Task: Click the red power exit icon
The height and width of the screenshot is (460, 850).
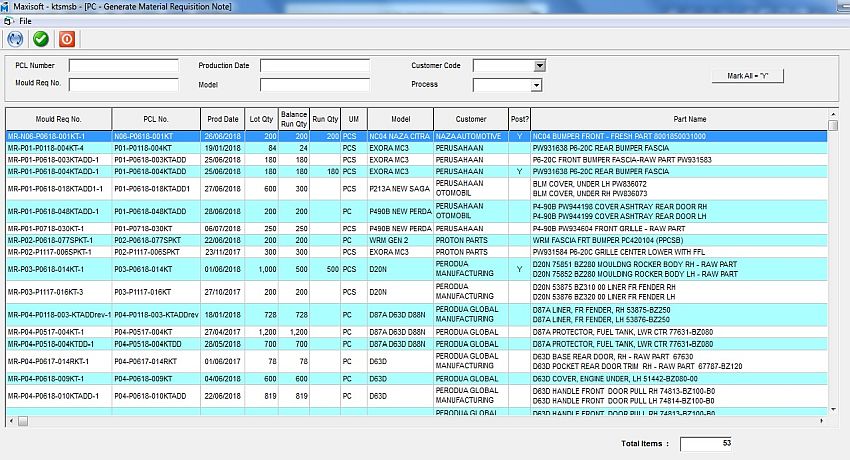Action: [67, 39]
